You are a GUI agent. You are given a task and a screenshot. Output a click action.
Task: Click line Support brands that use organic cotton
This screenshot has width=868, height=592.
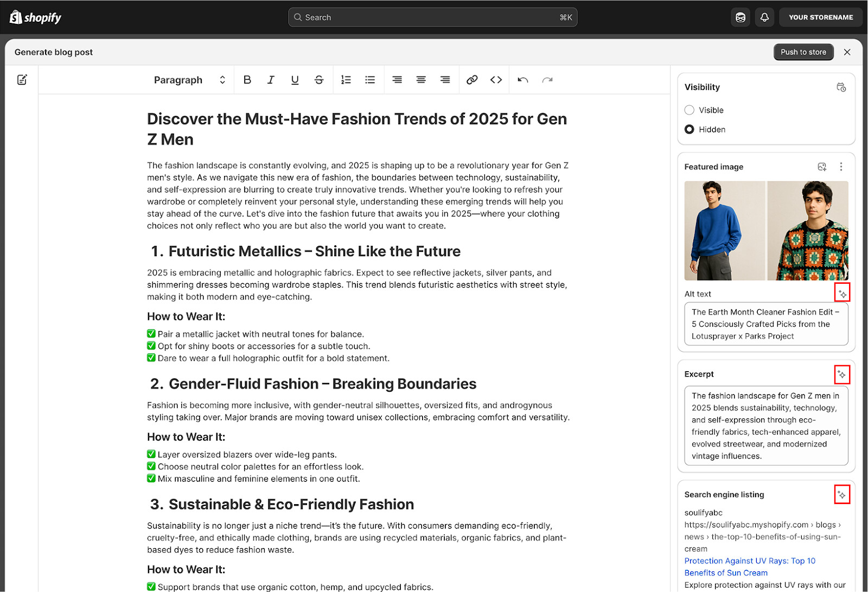[290, 587]
